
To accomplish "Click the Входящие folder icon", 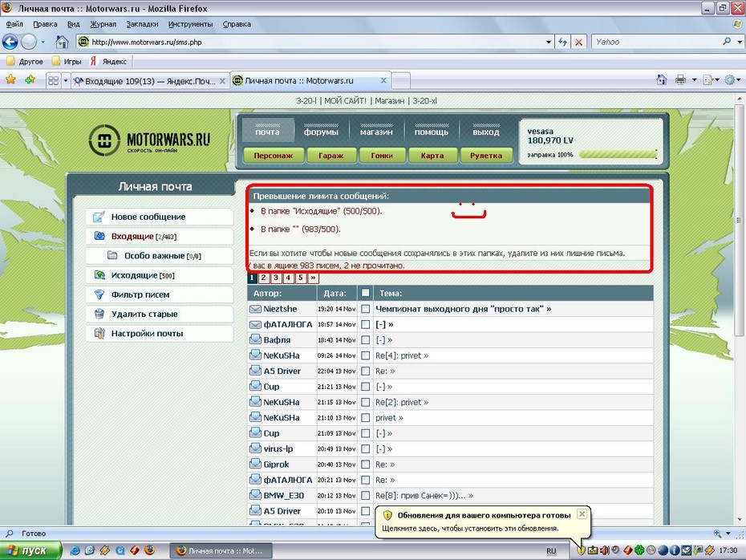I will [x=99, y=236].
